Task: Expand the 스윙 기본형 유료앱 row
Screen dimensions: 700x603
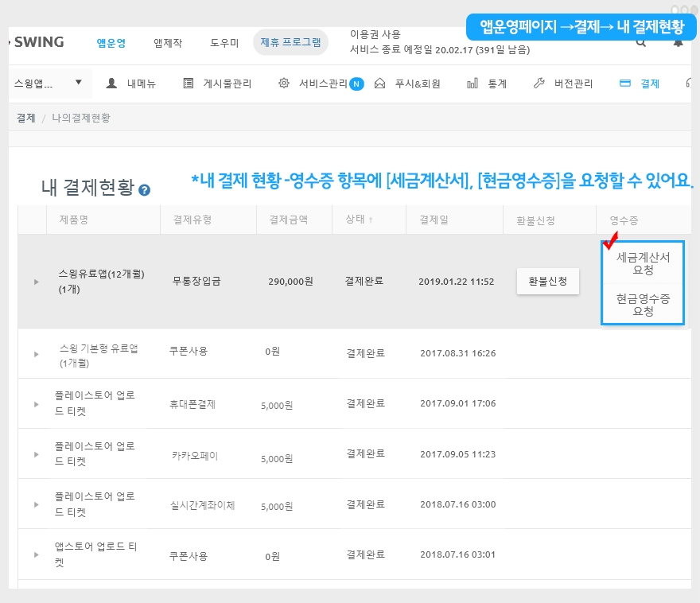Action: coord(36,353)
